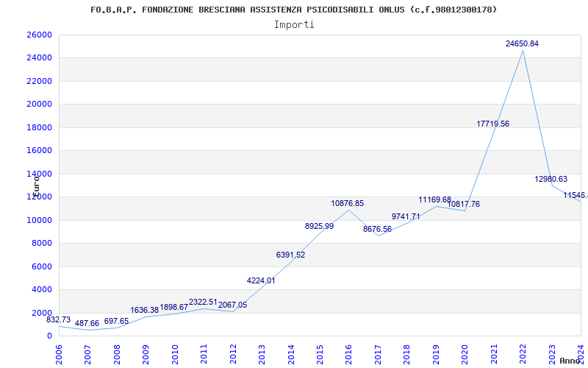Click the y-axis value 20000

pos(39,105)
